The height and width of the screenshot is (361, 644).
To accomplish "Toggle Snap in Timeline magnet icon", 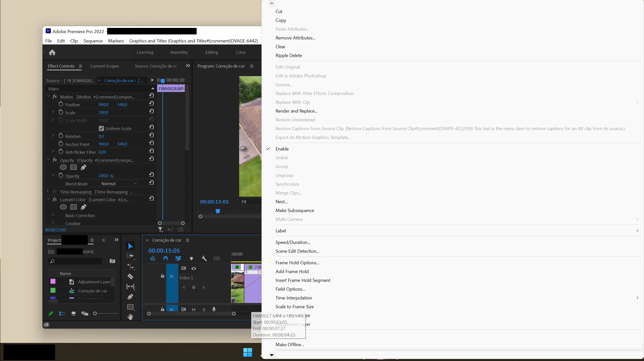I will click(165, 259).
